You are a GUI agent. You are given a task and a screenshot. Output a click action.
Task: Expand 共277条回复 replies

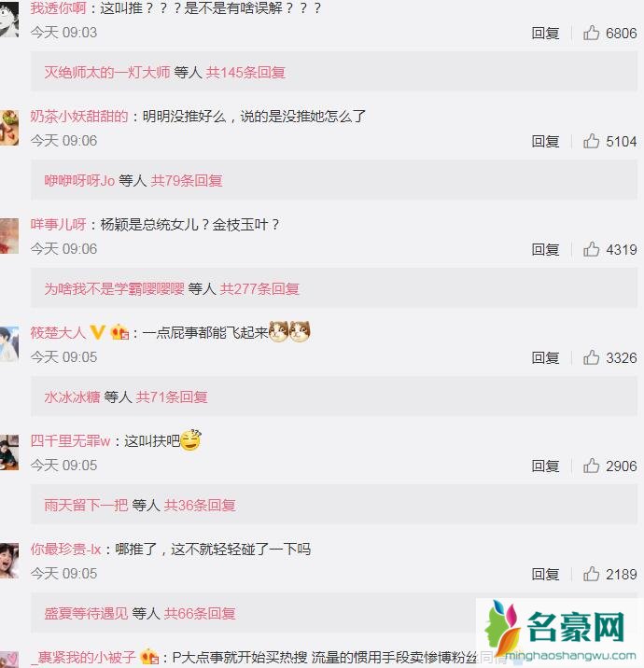259,289
